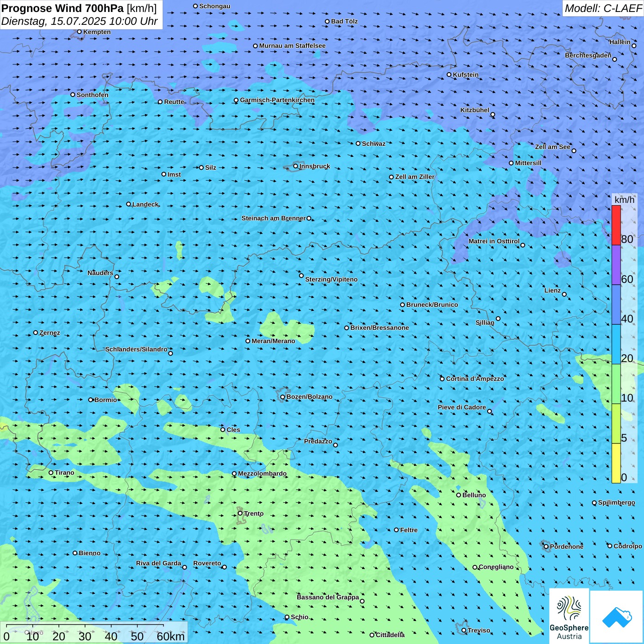Click the 'Sterzing/Vipiteno' label
The width and height of the screenshot is (644, 644).
click(x=331, y=279)
